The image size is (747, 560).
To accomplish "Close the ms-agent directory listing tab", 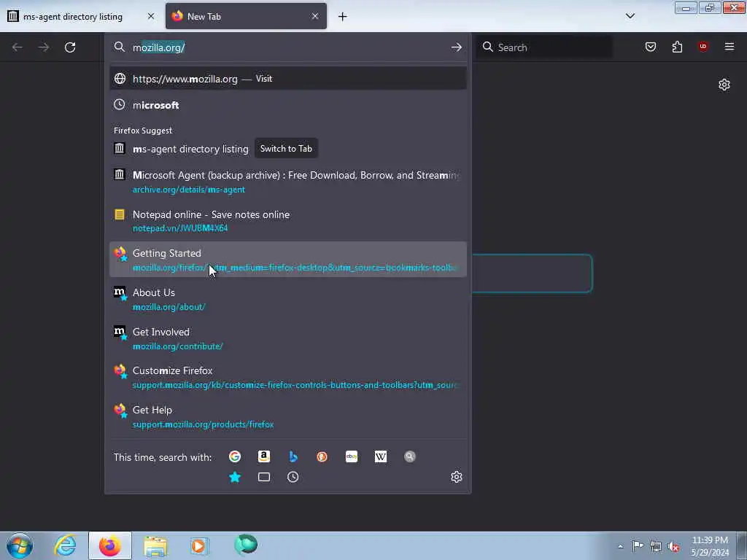I will (151, 16).
